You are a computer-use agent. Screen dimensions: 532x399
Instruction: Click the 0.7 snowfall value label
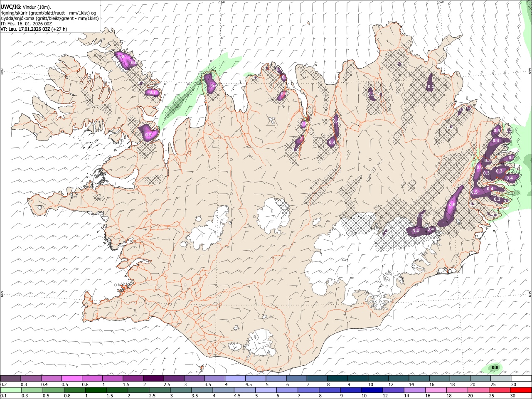pyautogui.click(x=153, y=92)
